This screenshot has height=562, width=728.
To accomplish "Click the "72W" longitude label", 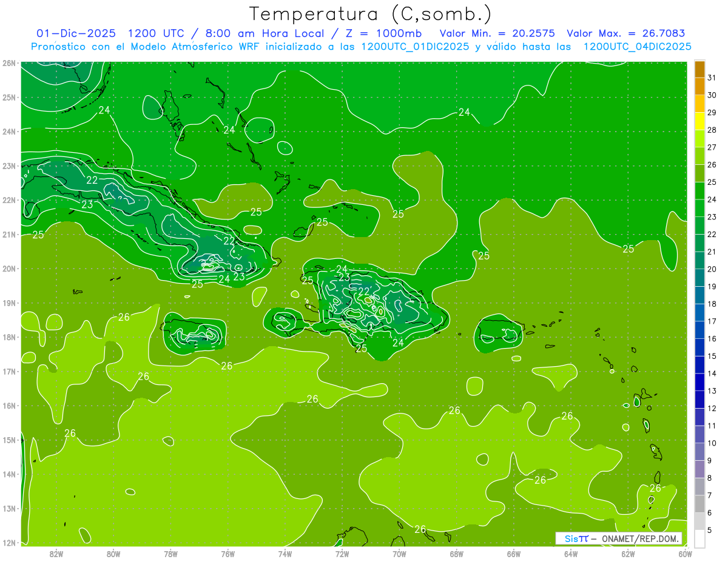I will [x=342, y=553].
